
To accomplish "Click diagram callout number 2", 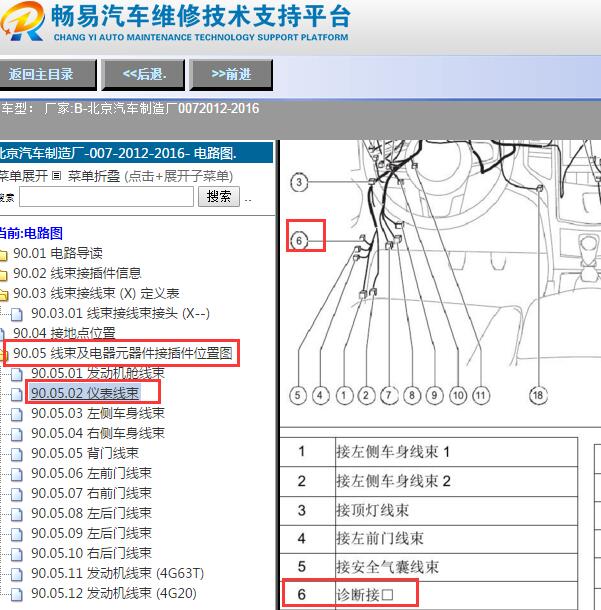I will click(x=366, y=396).
